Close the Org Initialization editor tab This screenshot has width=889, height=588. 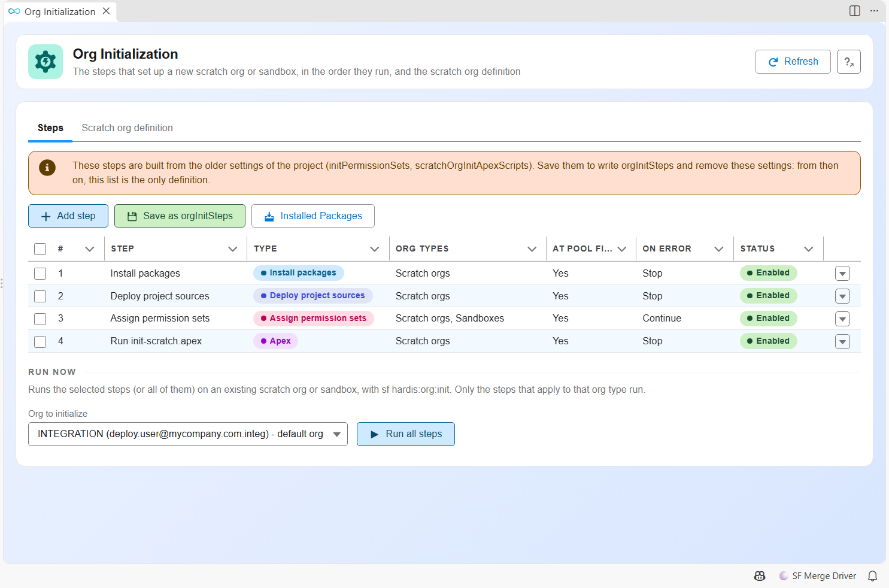pyautogui.click(x=106, y=11)
